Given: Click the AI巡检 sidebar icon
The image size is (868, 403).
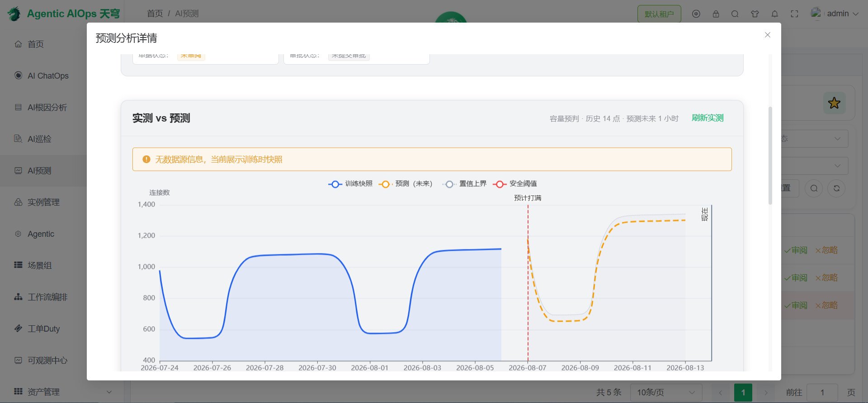Looking at the screenshot, I should pos(18,139).
